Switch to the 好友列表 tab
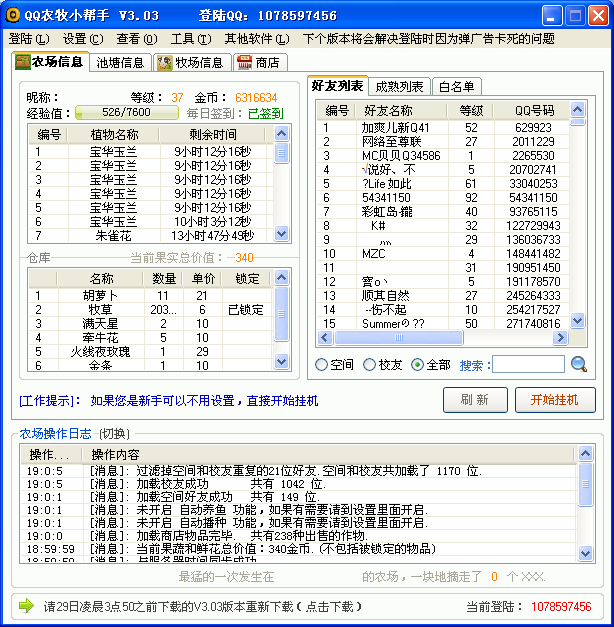This screenshot has width=614, height=627. coord(337,86)
